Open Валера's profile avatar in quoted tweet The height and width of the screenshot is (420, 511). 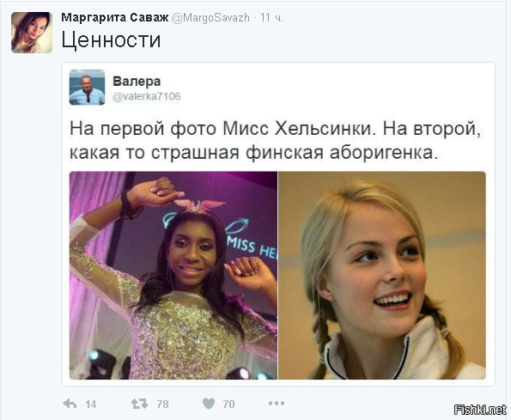[x=87, y=87]
